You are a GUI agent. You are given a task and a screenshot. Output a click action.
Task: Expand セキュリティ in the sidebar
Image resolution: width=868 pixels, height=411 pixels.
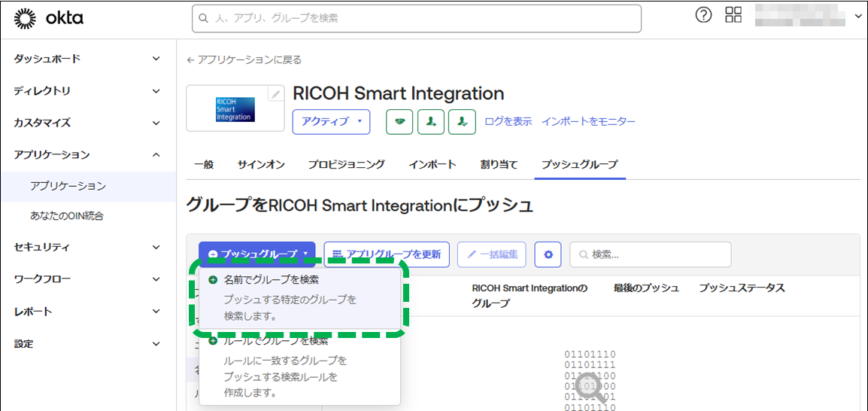[88, 247]
